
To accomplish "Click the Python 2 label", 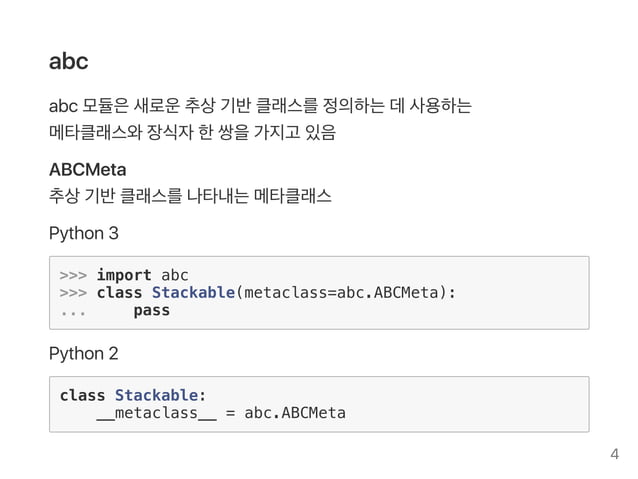I will coord(83,353).
